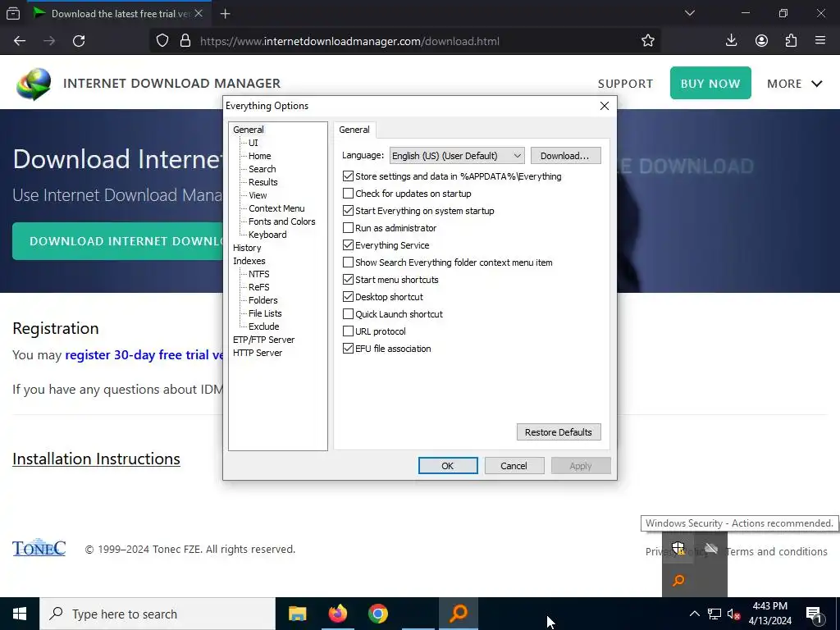Expand the MORE menu on website

tap(794, 84)
